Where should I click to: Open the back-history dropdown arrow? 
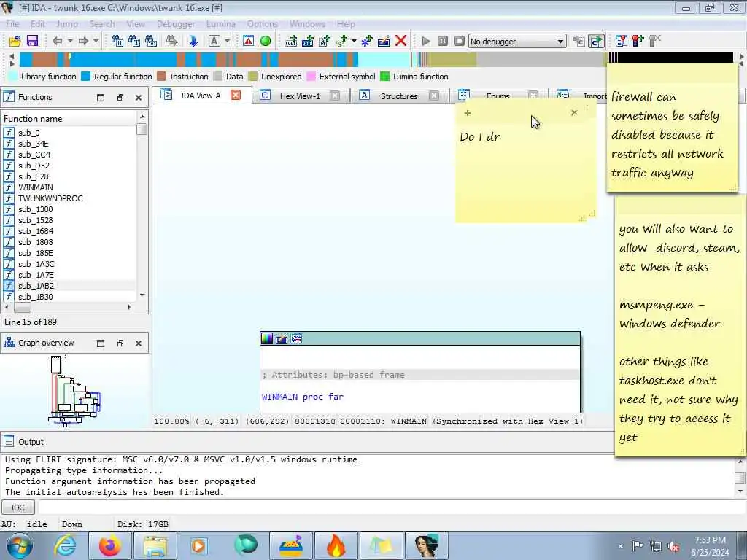click(70, 41)
